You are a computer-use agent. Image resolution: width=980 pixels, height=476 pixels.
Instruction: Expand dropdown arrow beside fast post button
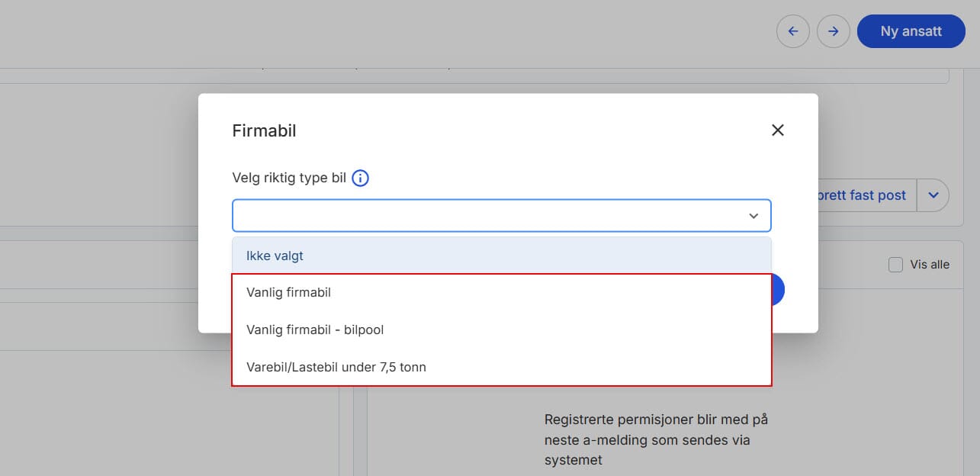pyautogui.click(x=933, y=195)
